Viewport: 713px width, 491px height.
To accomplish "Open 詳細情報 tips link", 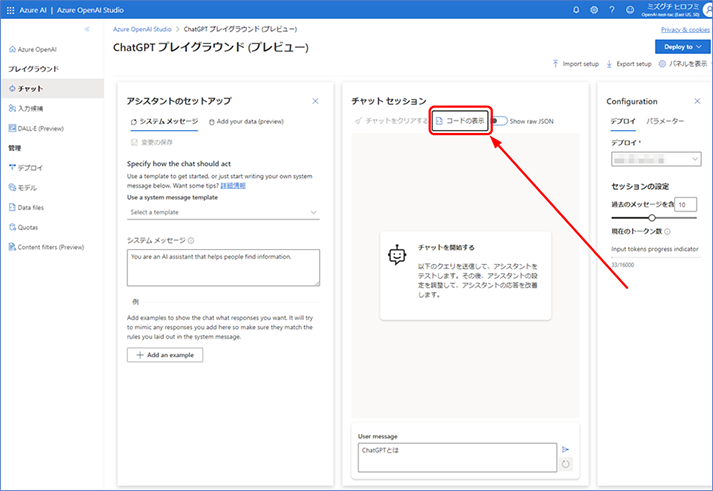I will [x=233, y=185].
